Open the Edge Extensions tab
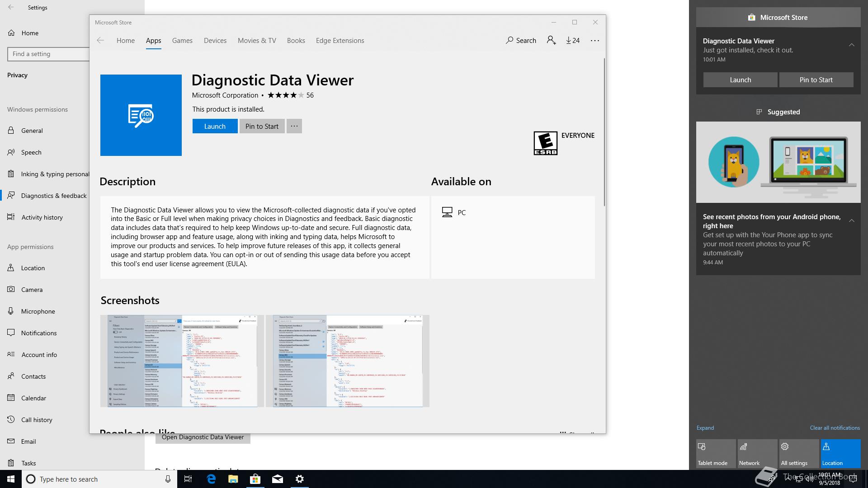The image size is (868, 488). tap(340, 40)
